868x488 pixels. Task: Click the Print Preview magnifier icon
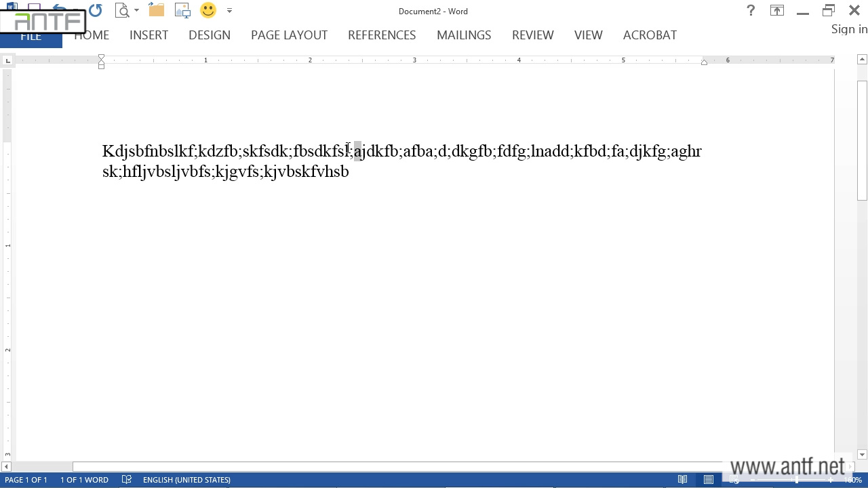point(122,11)
